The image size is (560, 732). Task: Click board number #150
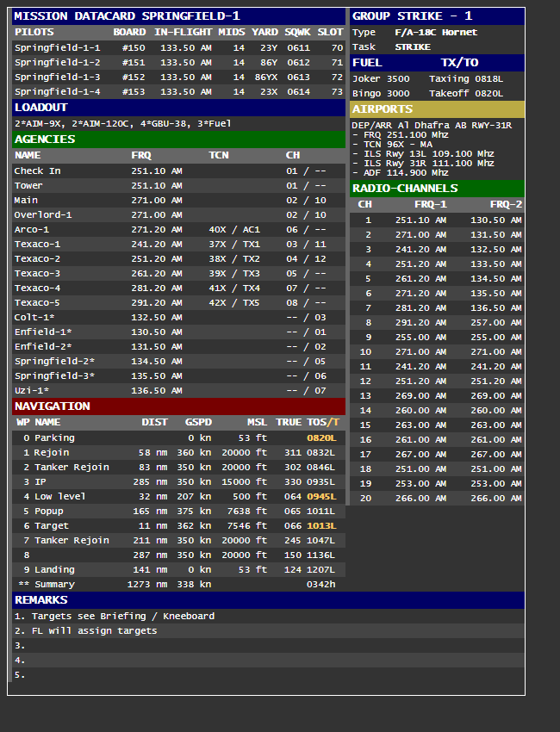(x=134, y=47)
